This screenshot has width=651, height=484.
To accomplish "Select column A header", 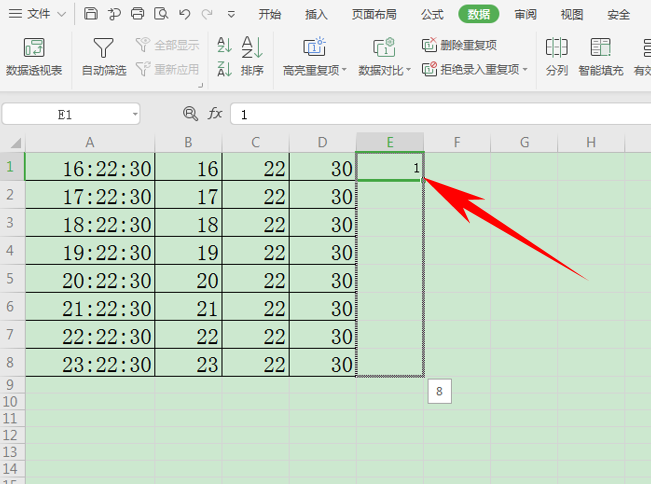I will point(90,142).
